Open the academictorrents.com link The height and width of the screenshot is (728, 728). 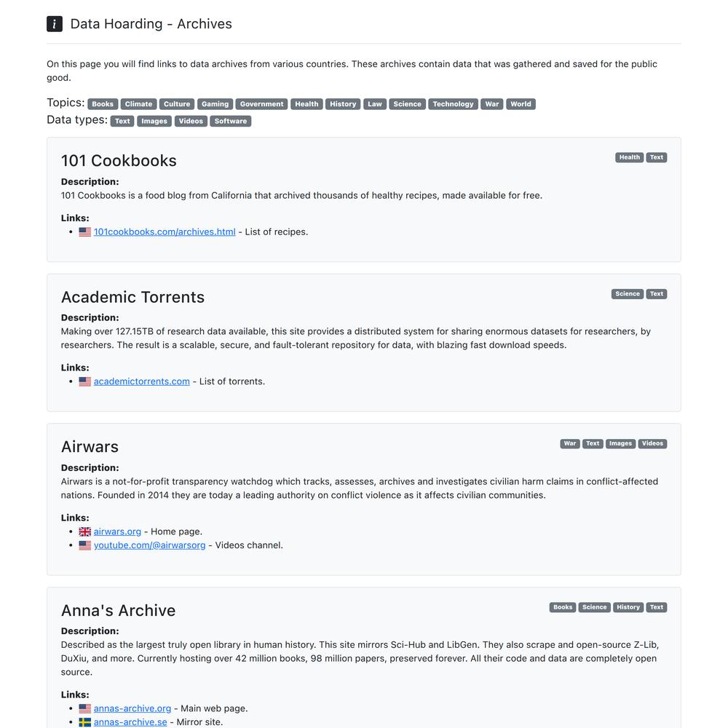pos(142,381)
